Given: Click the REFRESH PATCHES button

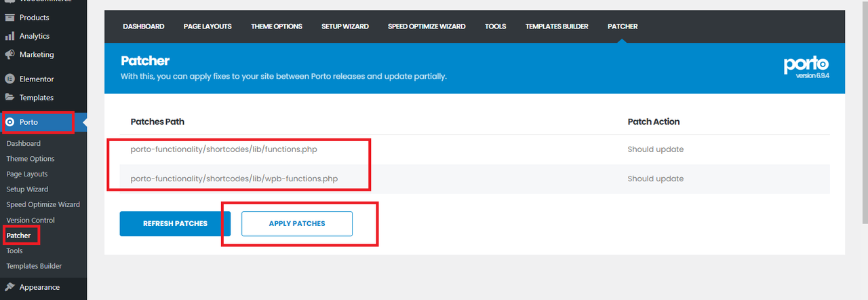Looking at the screenshot, I should click(x=175, y=223).
